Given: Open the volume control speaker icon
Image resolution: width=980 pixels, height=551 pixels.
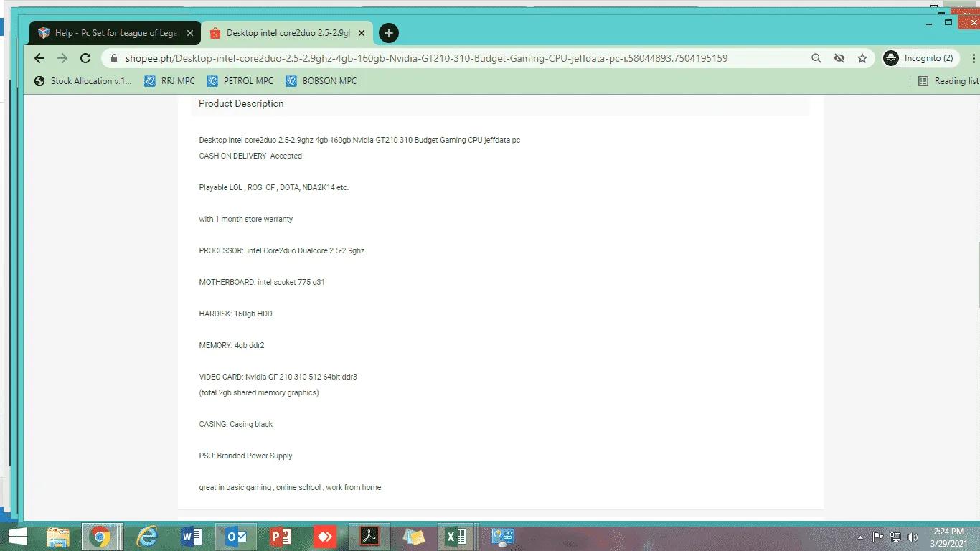Looking at the screenshot, I should 913,537.
